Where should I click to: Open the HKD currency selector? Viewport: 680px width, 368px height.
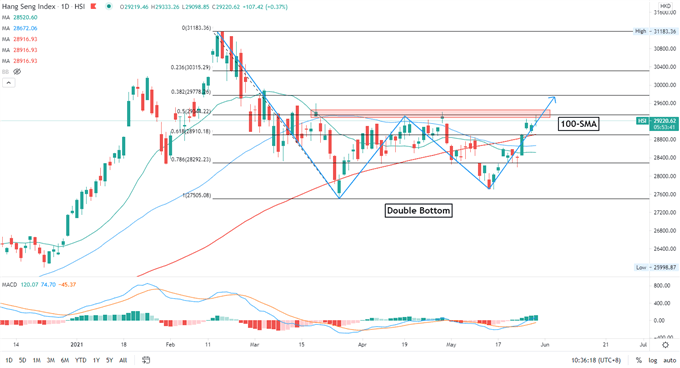coord(665,6)
